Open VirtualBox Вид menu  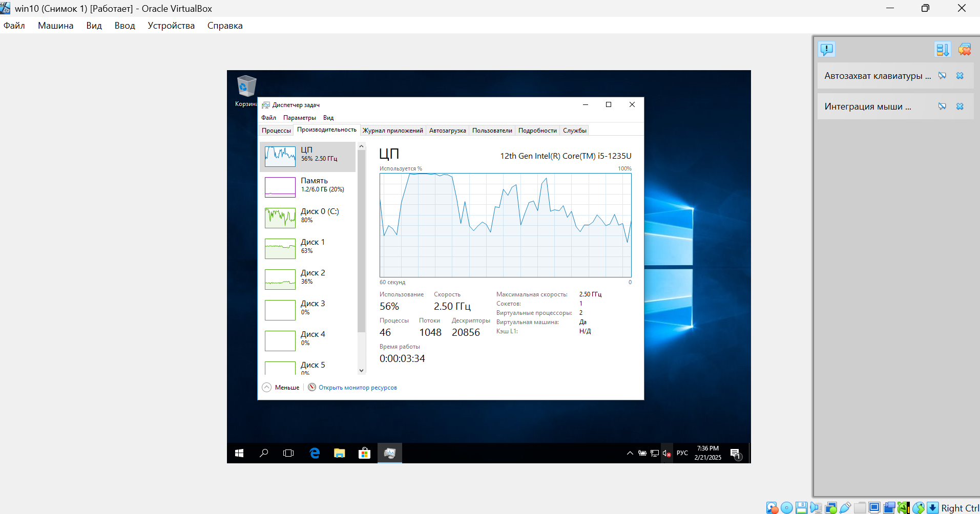click(x=94, y=26)
